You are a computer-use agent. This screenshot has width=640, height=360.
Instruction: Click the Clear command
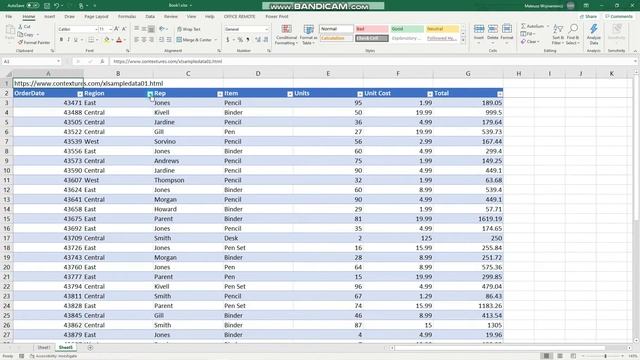point(530,42)
